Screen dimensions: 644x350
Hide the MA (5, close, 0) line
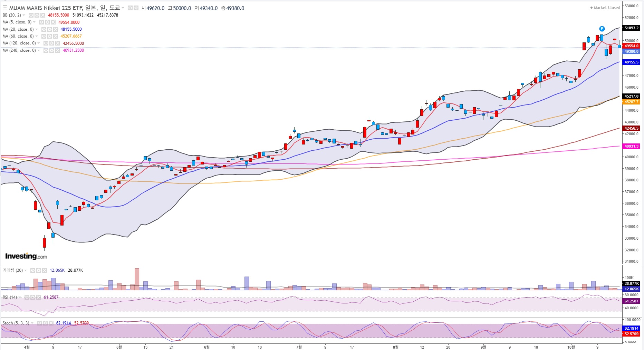click(x=41, y=22)
